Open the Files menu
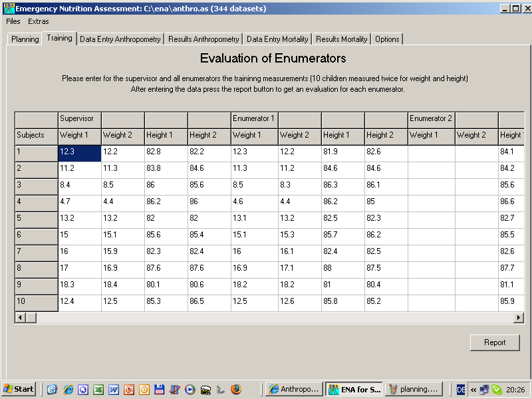The height and width of the screenshot is (399, 532). (13, 21)
